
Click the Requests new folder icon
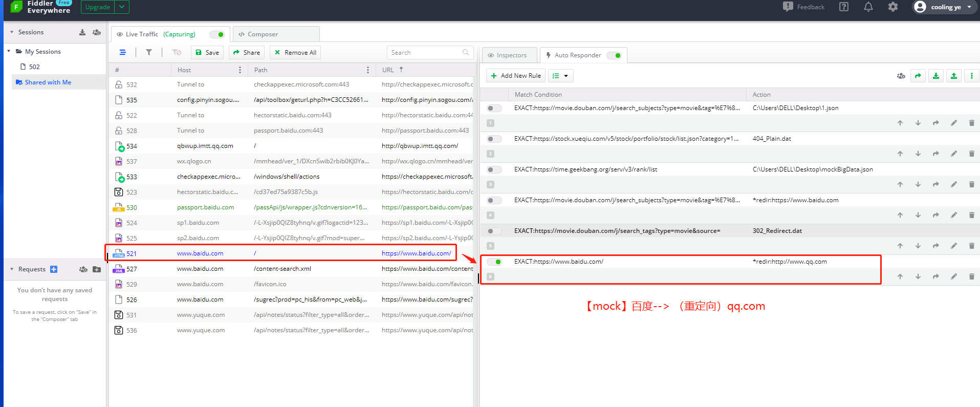tap(97, 269)
